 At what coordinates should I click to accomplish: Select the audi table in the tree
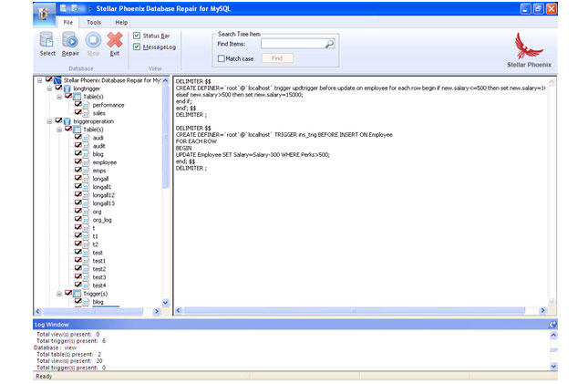click(x=98, y=138)
